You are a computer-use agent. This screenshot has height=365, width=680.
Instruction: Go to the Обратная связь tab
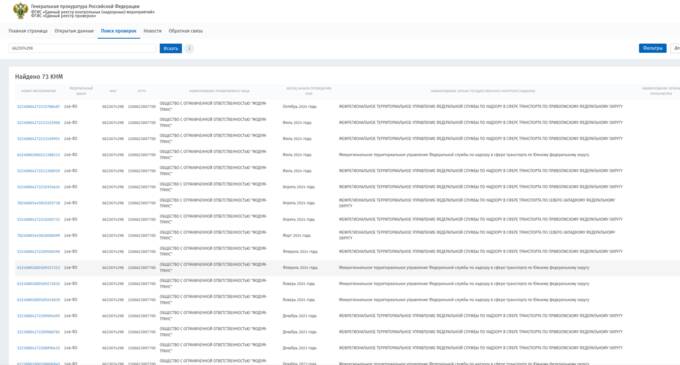pyautogui.click(x=186, y=31)
